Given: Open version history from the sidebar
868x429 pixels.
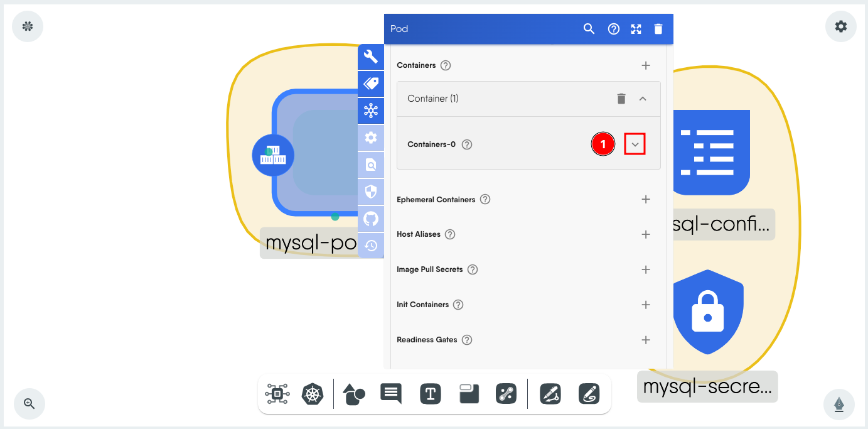Looking at the screenshot, I should coord(370,246).
